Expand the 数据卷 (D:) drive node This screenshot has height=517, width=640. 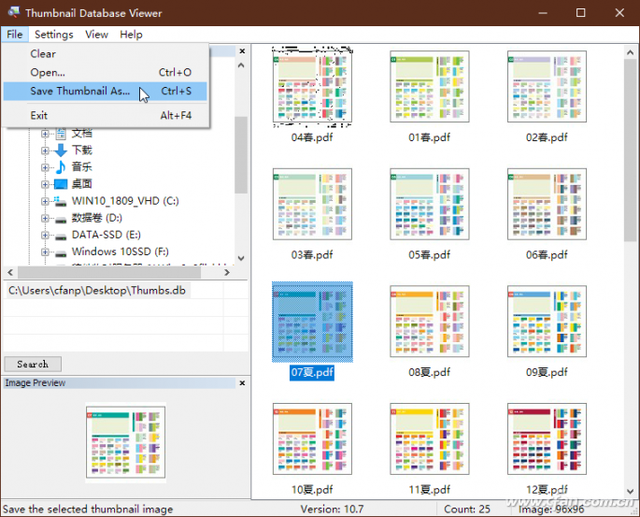pos(45,218)
